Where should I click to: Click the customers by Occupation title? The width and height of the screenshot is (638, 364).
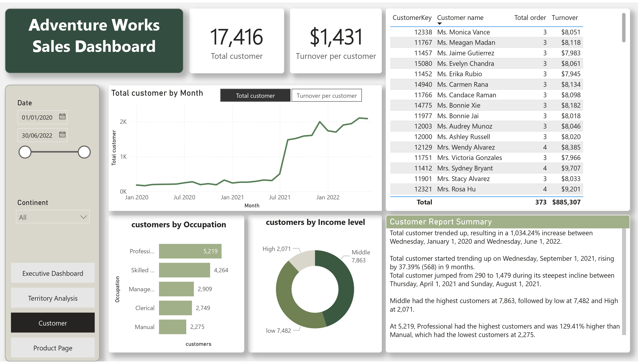pos(179,224)
